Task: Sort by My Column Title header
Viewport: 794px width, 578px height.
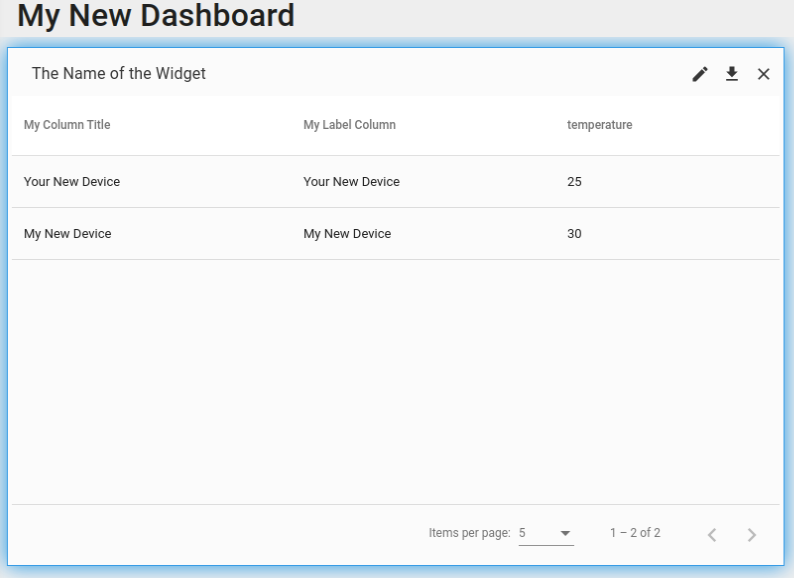Action: (67, 125)
